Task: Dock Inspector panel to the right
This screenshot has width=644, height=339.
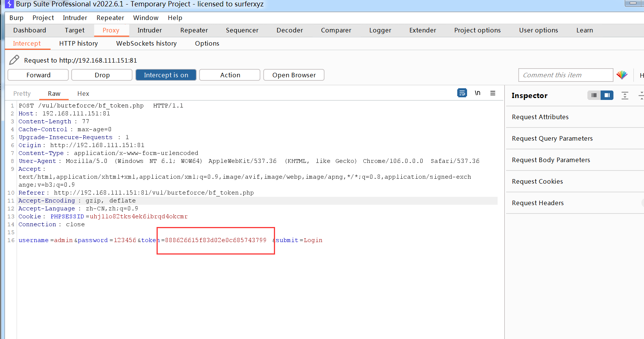Action: pos(607,95)
